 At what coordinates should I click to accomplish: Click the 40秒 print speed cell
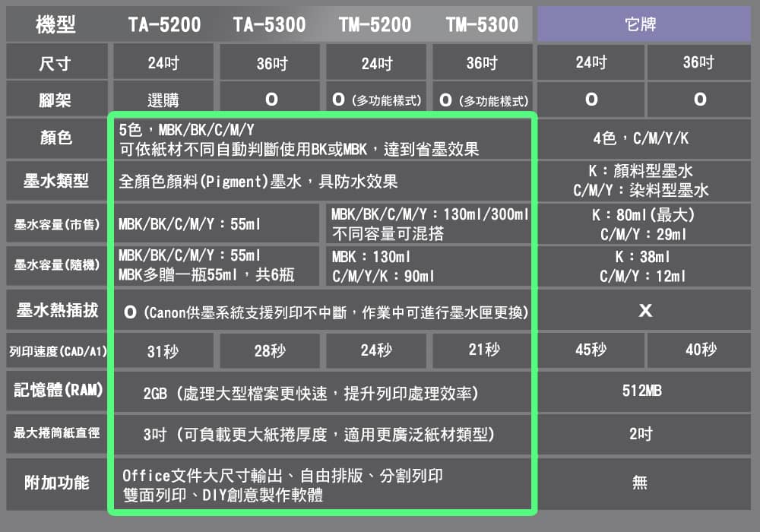[699, 350]
